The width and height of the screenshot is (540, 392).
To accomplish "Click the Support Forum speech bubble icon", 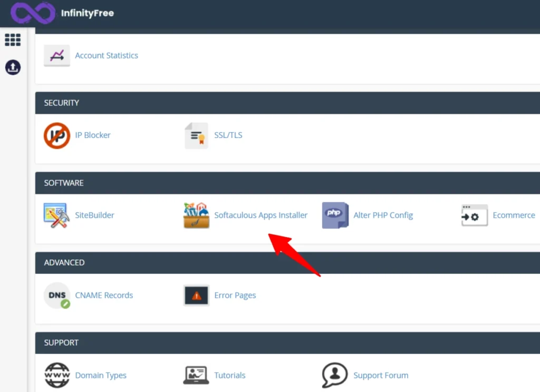I will pyautogui.click(x=334, y=375).
